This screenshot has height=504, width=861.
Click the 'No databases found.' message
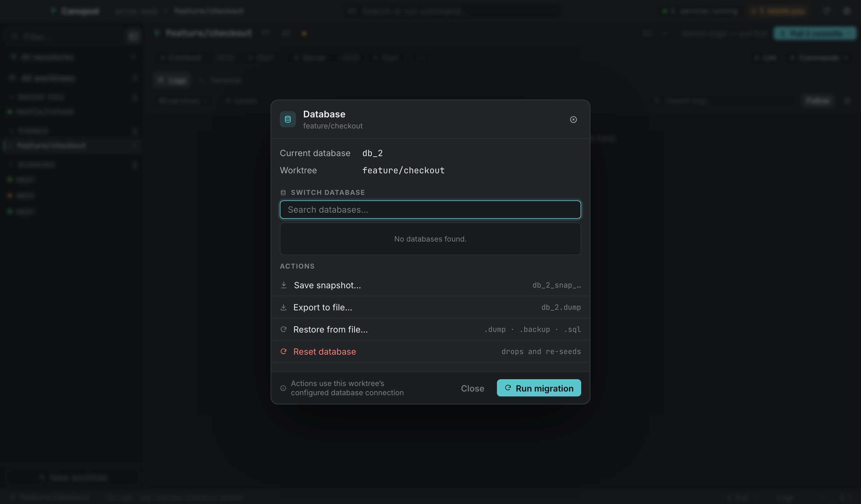(x=430, y=239)
